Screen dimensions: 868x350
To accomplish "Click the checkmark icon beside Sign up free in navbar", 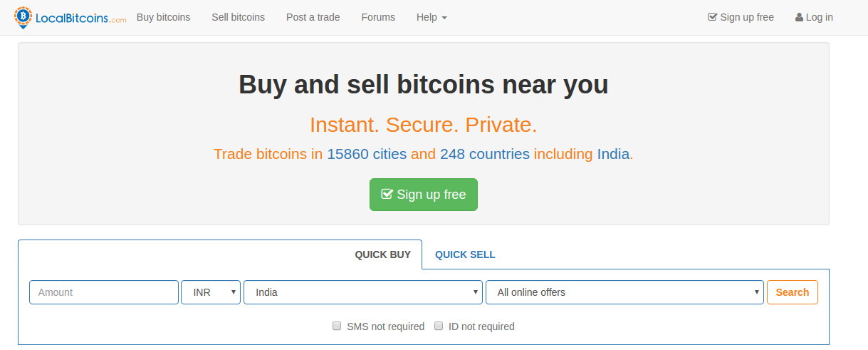I will tap(712, 17).
